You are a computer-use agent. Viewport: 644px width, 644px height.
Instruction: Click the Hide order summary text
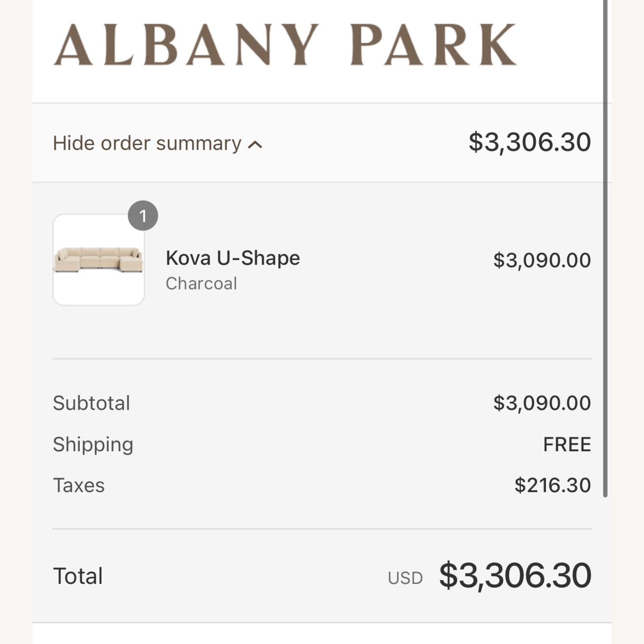[147, 143]
